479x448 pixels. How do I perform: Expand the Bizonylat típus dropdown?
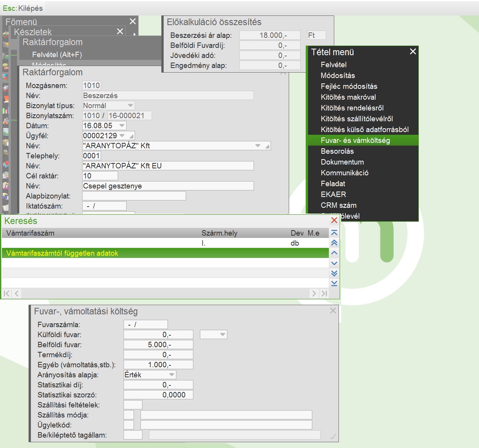(130, 106)
